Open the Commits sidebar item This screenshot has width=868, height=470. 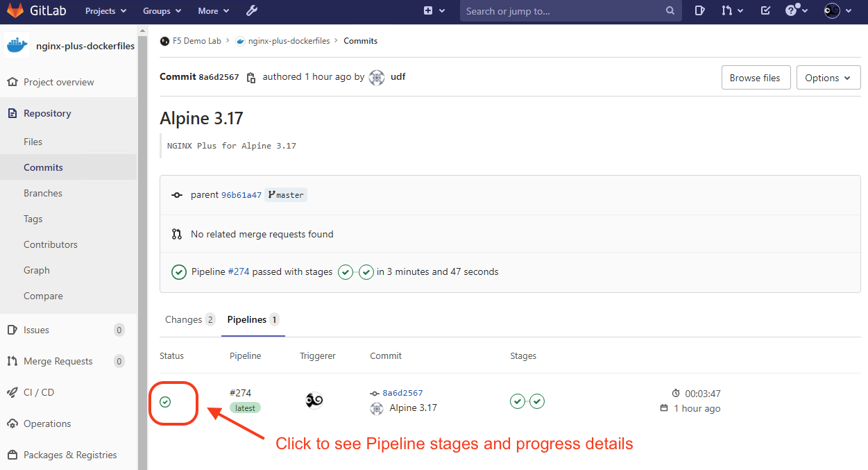coord(43,167)
